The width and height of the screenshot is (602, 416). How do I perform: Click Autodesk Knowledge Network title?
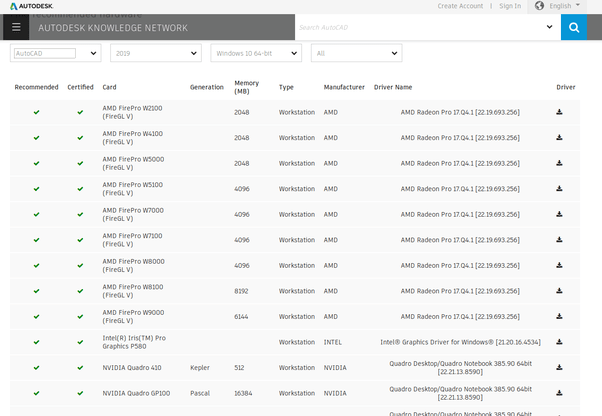click(113, 28)
